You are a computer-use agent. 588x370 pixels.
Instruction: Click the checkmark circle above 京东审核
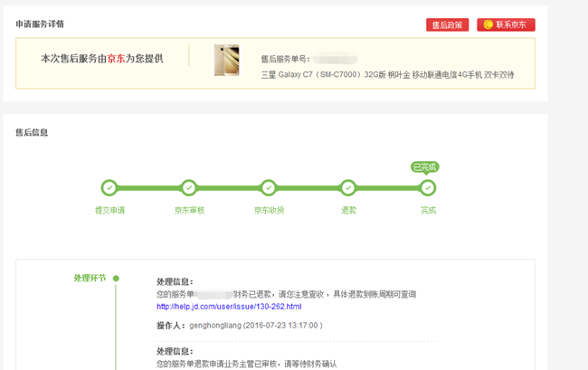point(189,188)
